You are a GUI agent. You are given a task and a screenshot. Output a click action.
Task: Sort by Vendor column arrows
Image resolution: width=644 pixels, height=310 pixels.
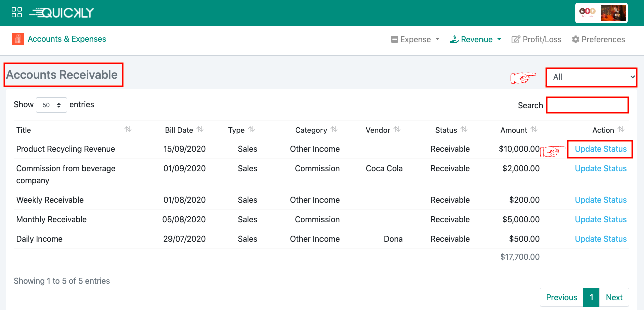coord(397,129)
